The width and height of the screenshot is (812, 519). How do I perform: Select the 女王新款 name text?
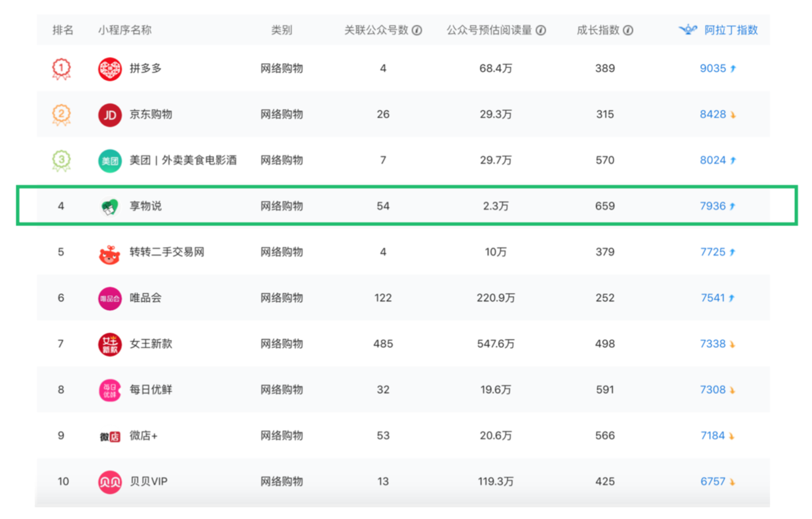pyautogui.click(x=151, y=343)
